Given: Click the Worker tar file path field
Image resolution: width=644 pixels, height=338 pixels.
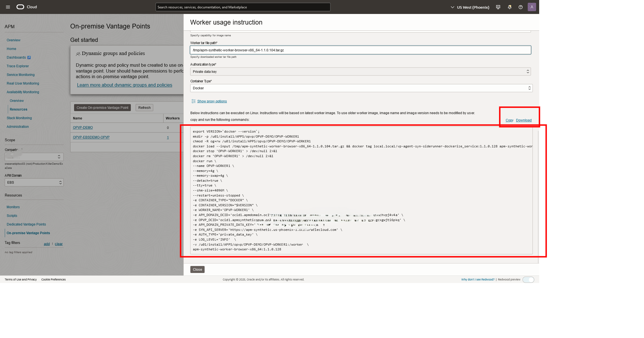Looking at the screenshot, I should [x=360, y=50].
